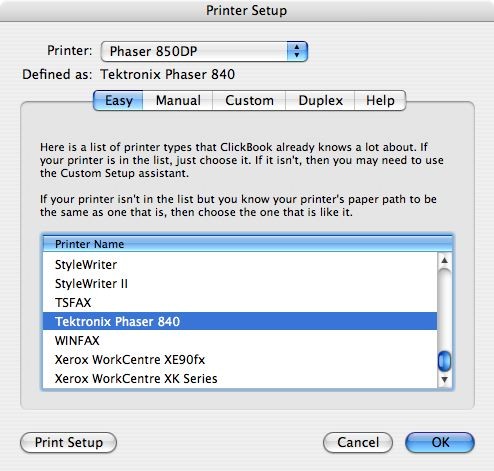Image resolution: width=494 pixels, height=471 pixels.
Task: Click the list scrollbar up arrow
Action: pos(444,260)
